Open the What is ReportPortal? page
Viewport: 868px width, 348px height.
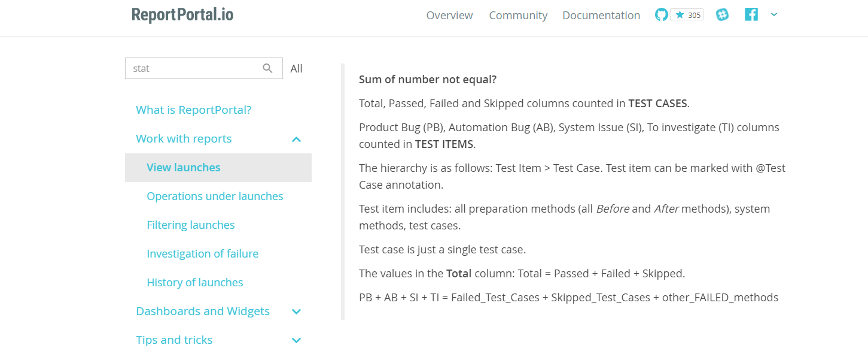click(x=193, y=110)
